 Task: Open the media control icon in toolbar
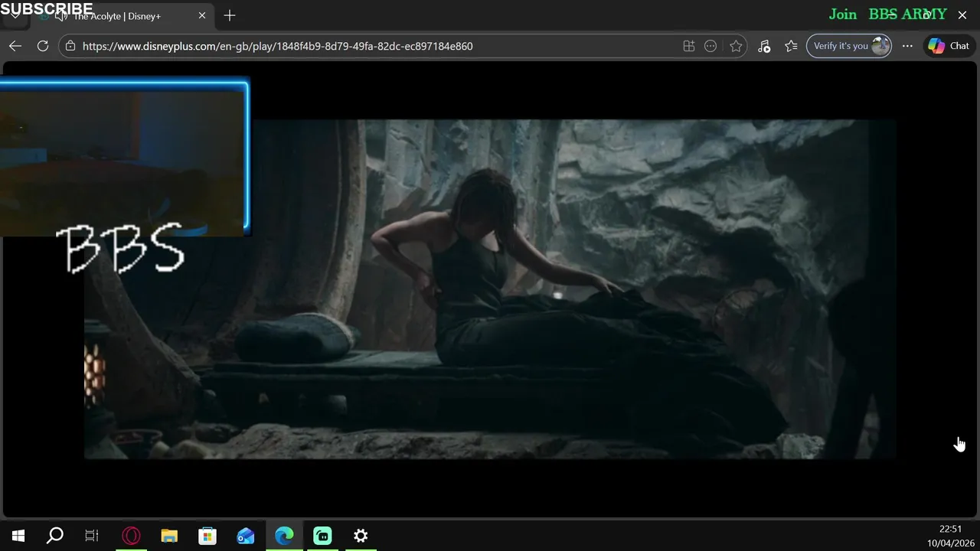(764, 46)
